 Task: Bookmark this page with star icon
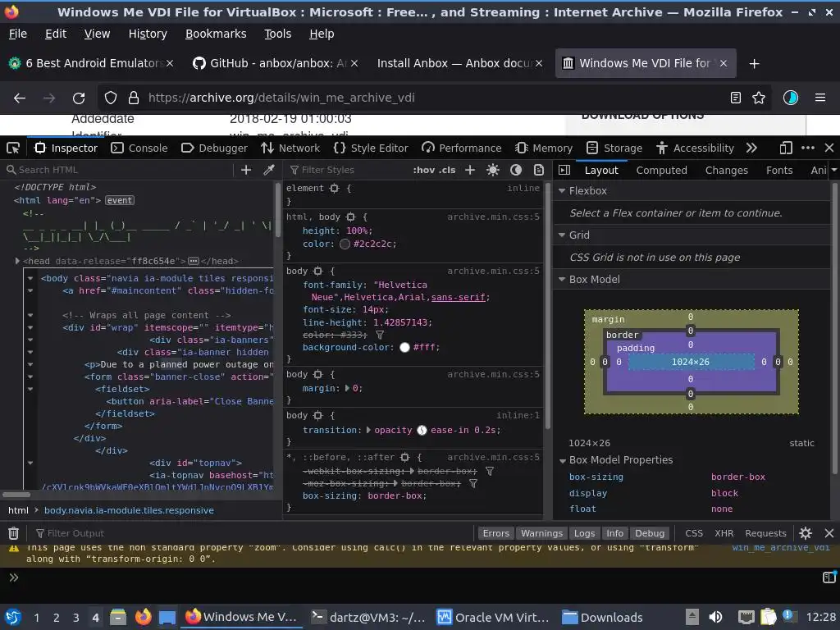(x=759, y=98)
